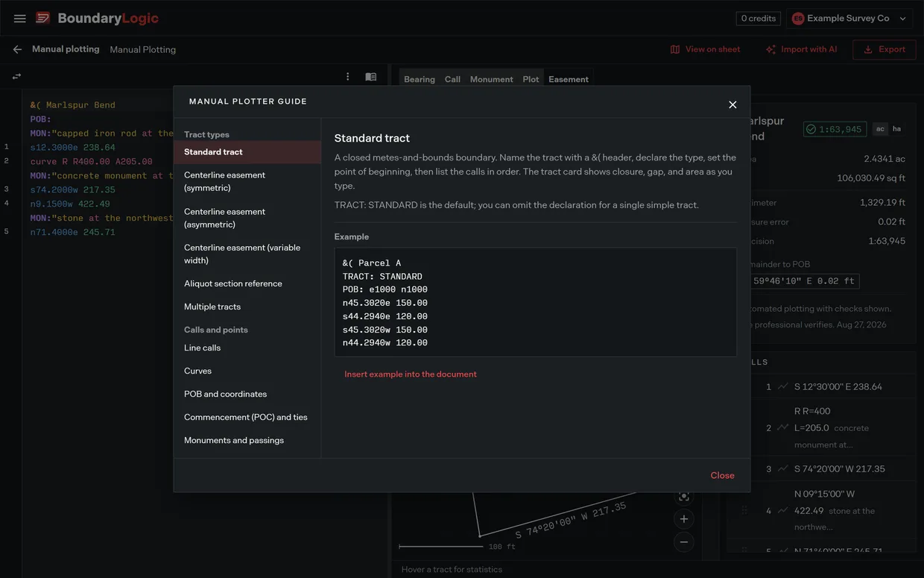Viewport: 924px width, 578px height.
Task: Open Example Survey Co account dropdown
Action: point(850,19)
